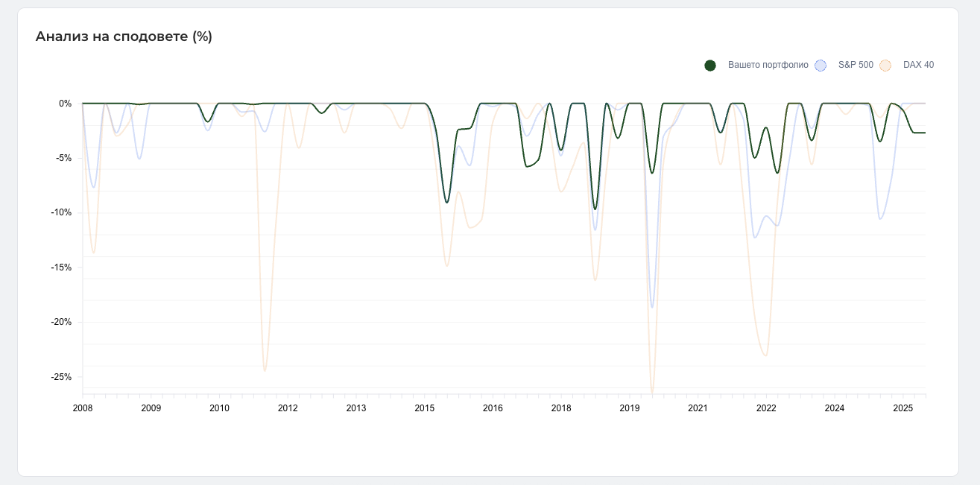980x485 pixels.
Task: Click the S&P 500 trough near -19% after 2019
Action: pos(652,307)
